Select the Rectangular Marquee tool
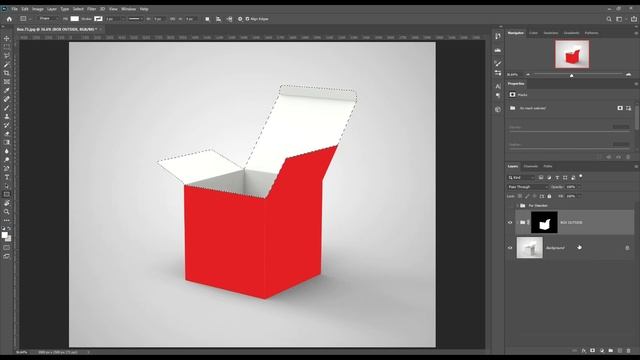 pos(7,47)
